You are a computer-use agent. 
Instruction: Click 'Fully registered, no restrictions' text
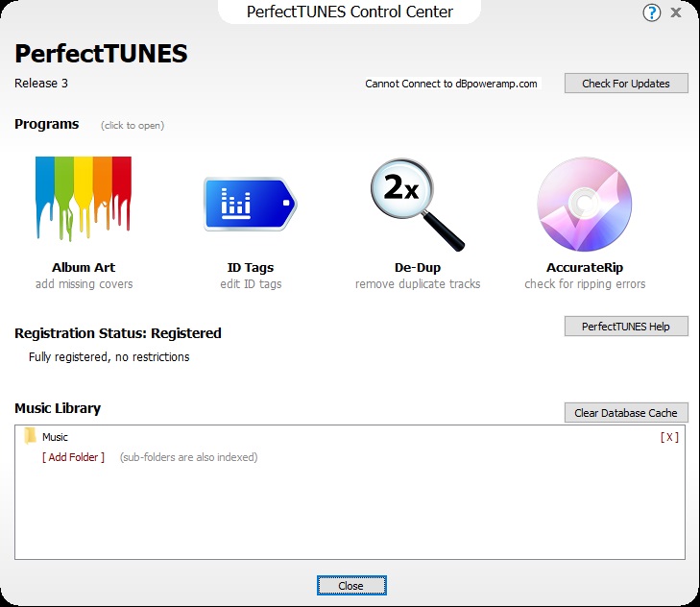pyautogui.click(x=109, y=357)
